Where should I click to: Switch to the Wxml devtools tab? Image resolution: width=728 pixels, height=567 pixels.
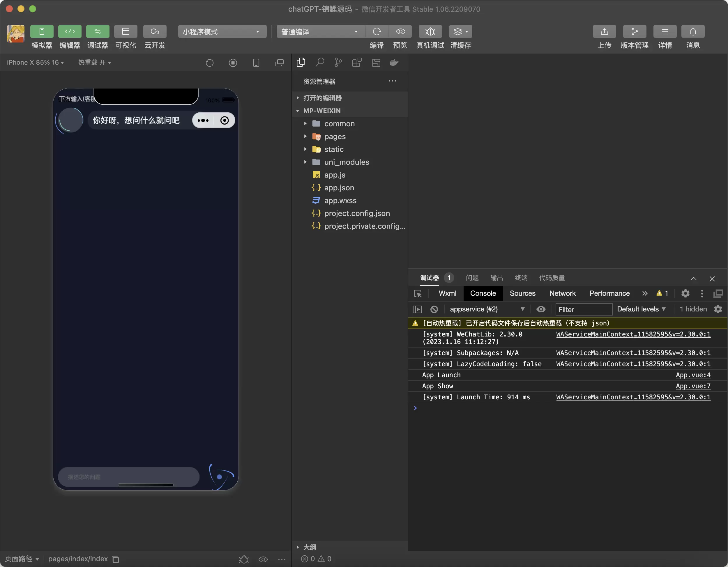tap(447, 293)
